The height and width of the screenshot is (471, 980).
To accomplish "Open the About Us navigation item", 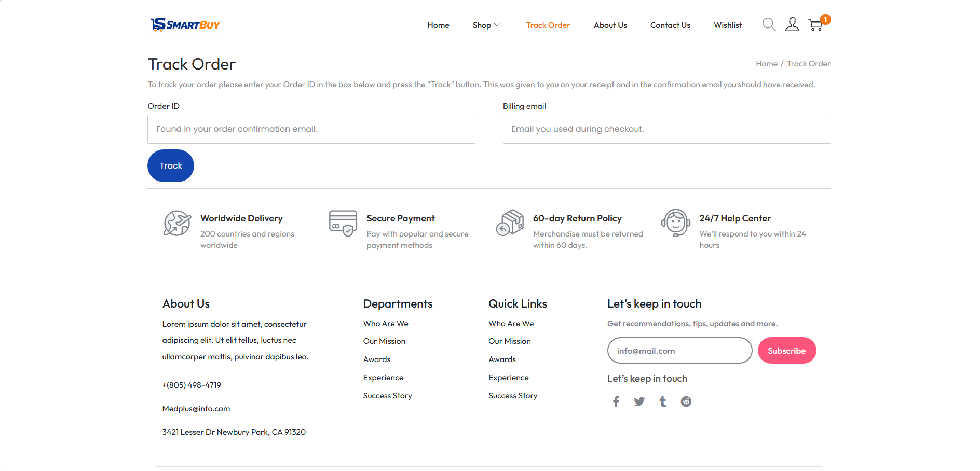I will pos(610,25).
